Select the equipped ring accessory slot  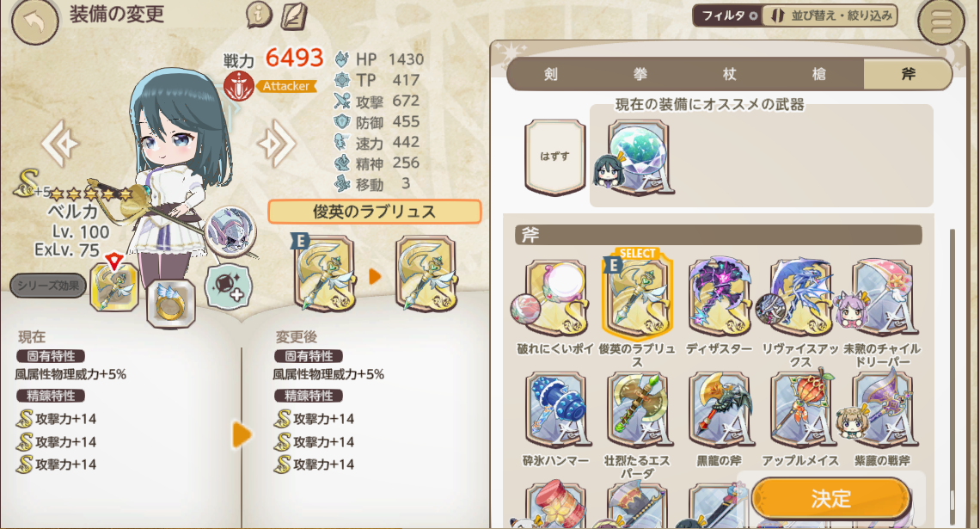[170, 304]
